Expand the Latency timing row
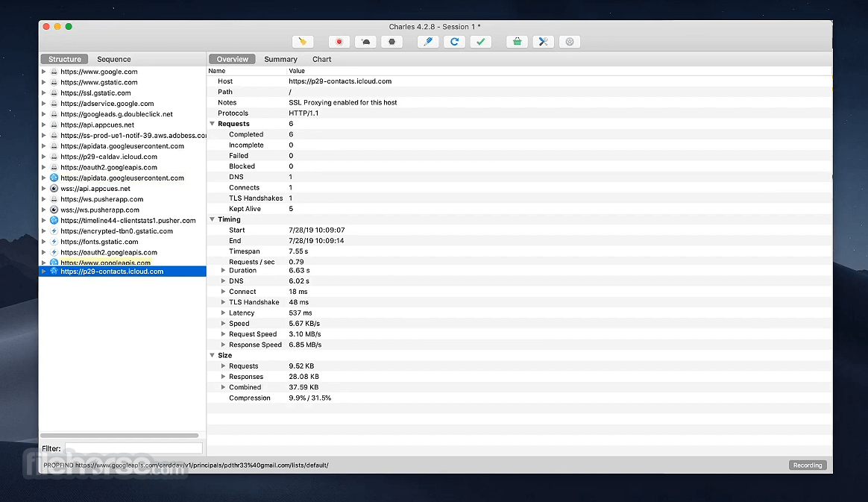868x502 pixels. [223, 313]
